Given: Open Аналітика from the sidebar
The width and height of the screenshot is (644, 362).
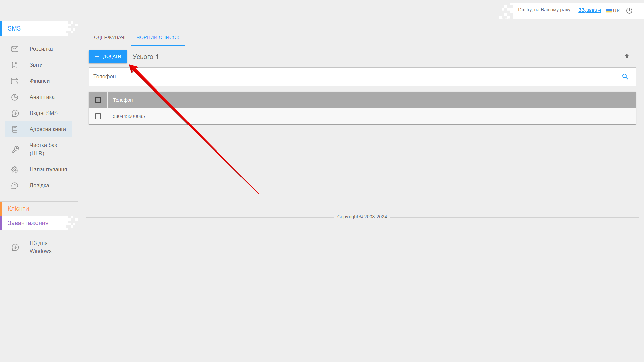Looking at the screenshot, I should (42, 97).
